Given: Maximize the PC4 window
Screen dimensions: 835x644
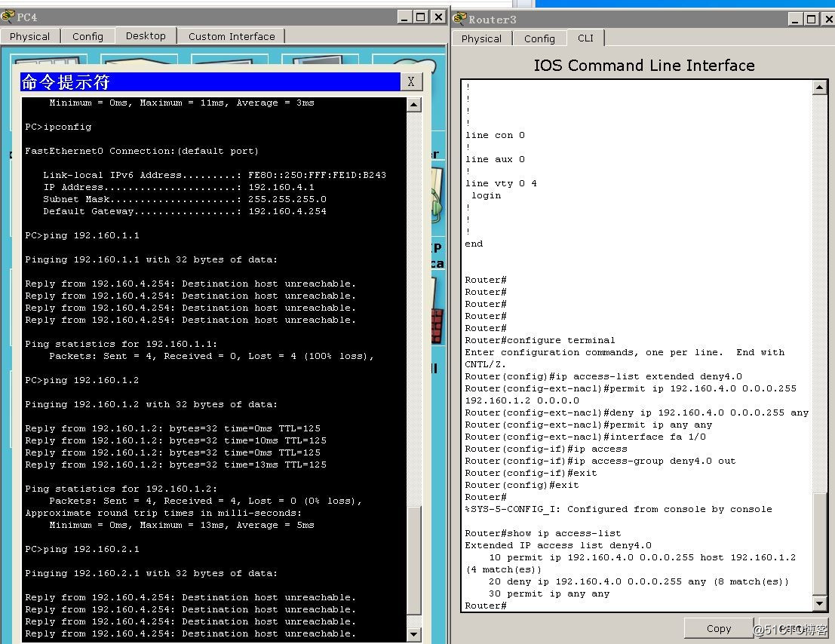Looking at the screenshot, I should [x=421, y=17].
